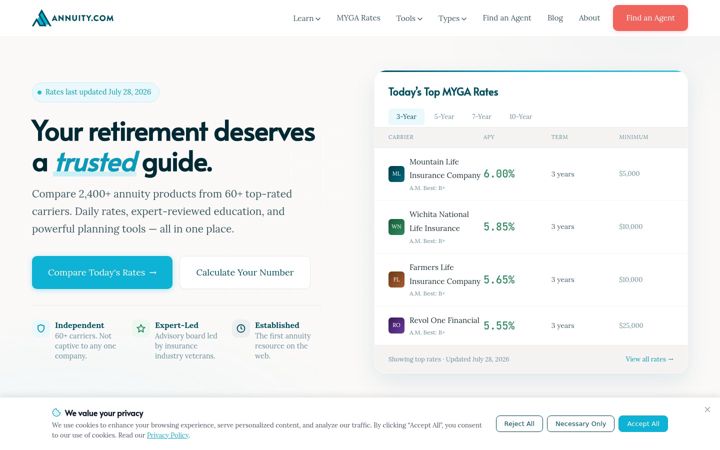Open the Privacy Policy link
The image size is (720, 450).
click(x=168, y=435)
